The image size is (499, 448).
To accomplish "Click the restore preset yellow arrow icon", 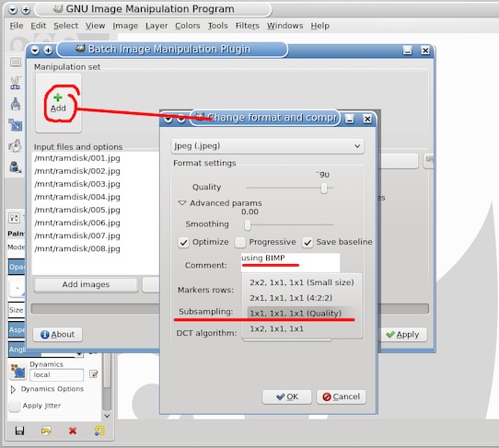I will coord(46,431).
